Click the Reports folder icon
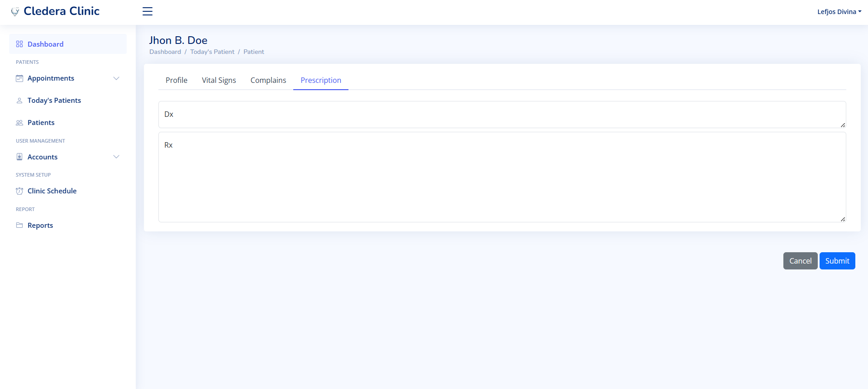 coord(19,225)
